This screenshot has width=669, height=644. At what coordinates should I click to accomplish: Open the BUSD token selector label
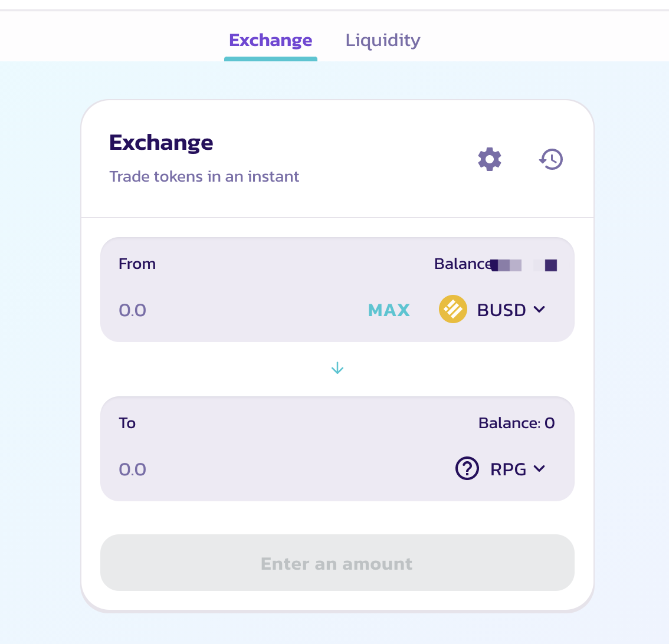click(501, 310)
